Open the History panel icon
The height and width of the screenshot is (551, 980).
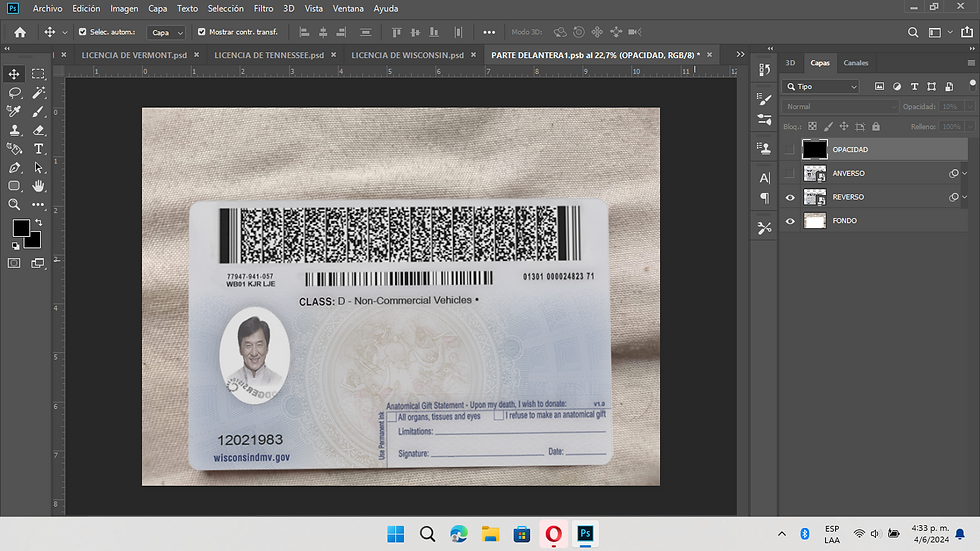click(x=764, y=70)
